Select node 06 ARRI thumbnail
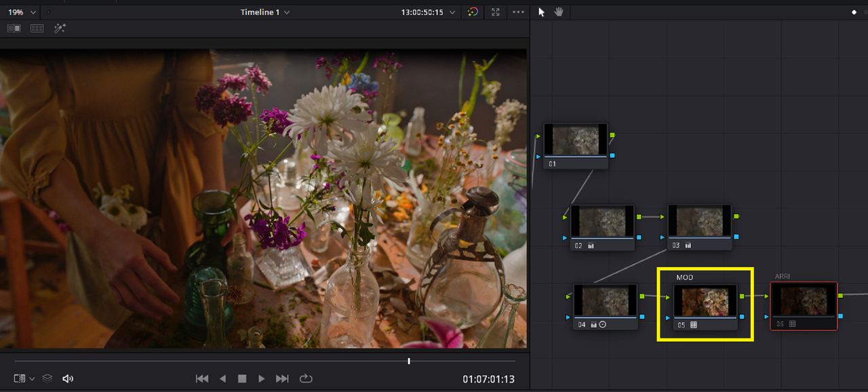 804,300
